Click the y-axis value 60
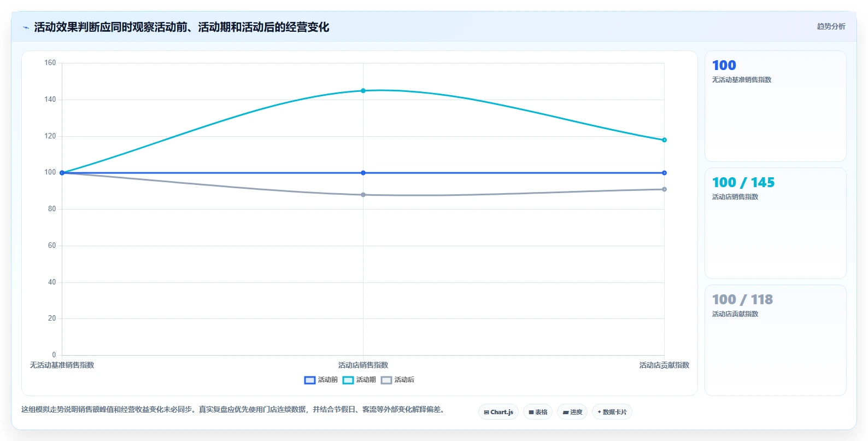Image resolution: width=868 pixels, height=441 pixels. point(52,246)
